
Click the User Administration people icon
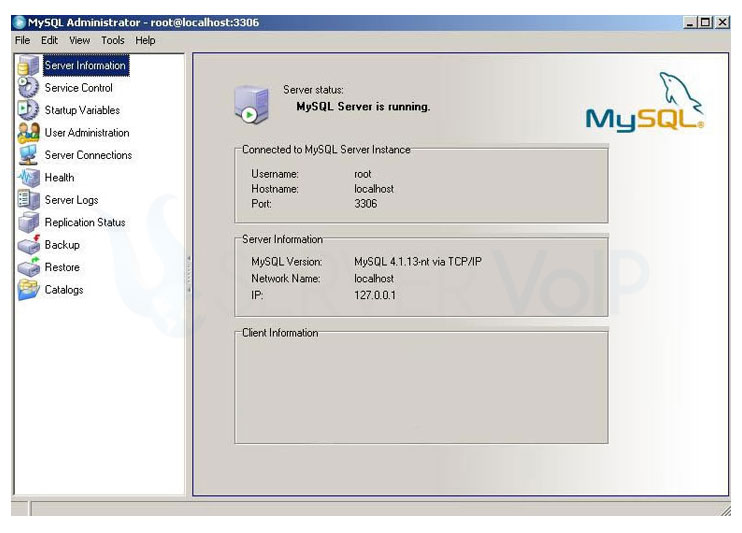[28, 133]
